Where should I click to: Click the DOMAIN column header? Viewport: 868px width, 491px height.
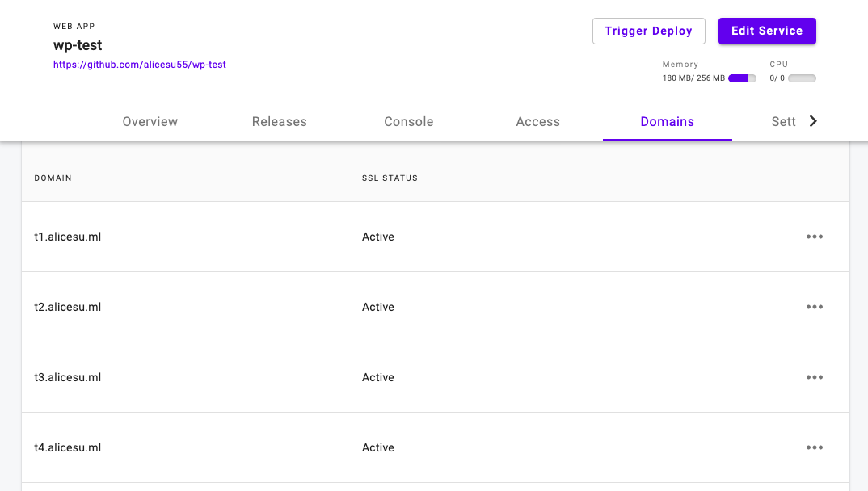pyautogui.click(x=53, y=178)
